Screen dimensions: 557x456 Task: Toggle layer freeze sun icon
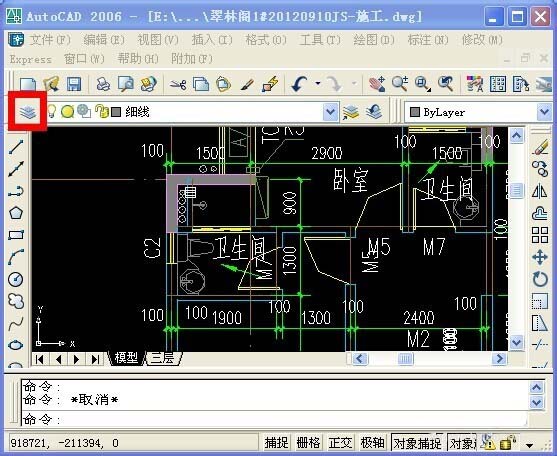(x=67, y=112)
